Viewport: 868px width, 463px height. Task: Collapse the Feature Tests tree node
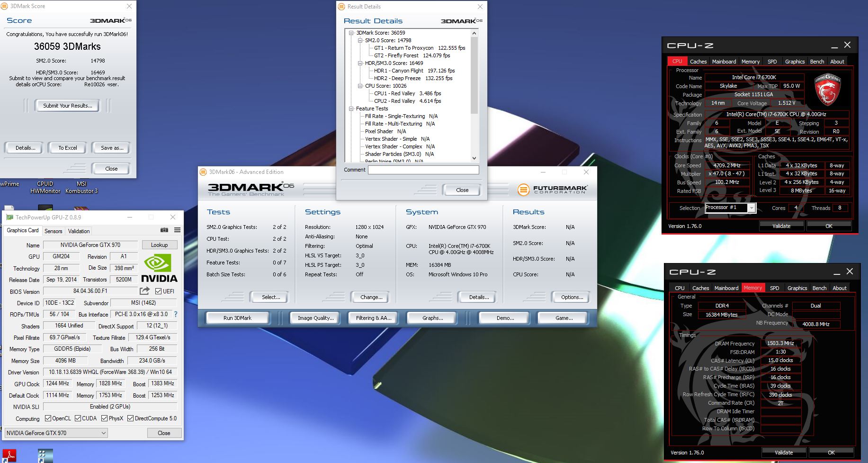click(x=351, y=109)
